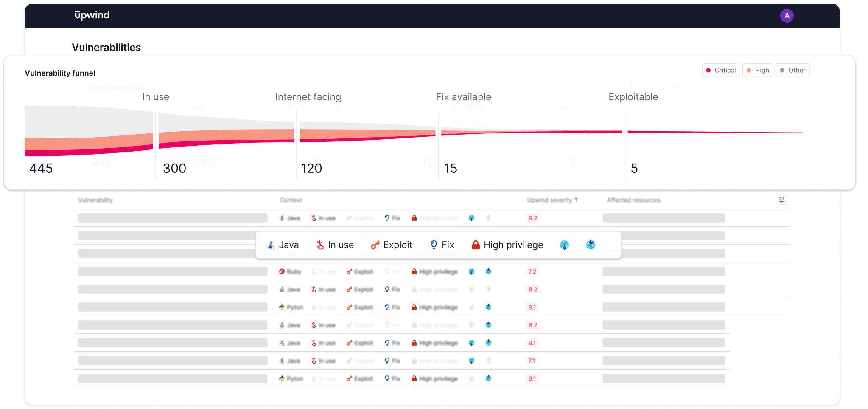The width and height of the screenshot is (868, 409).
Task: Click the 'In use' hand icon
Action: (319, 245)
